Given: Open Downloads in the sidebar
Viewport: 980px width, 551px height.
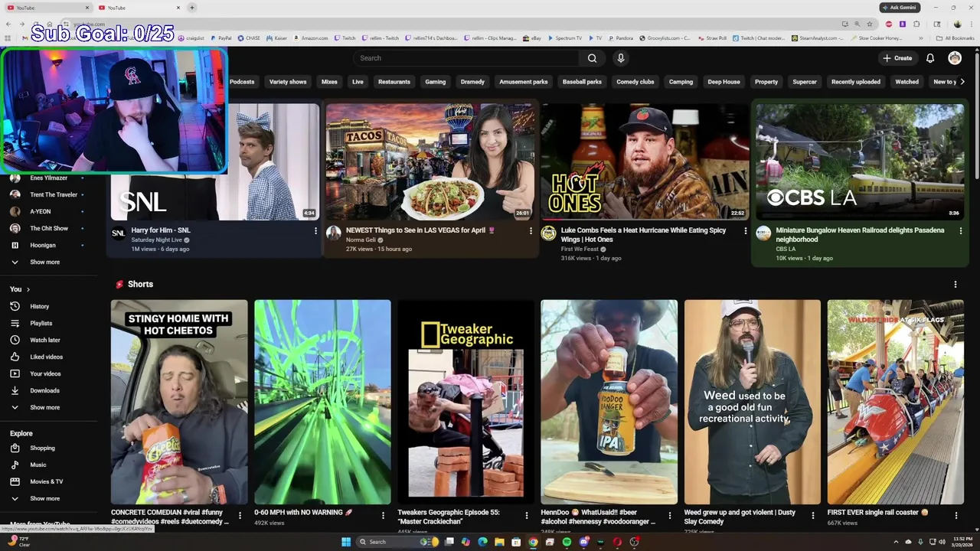Looking at the screenshot, I should (x=49, y=390).
